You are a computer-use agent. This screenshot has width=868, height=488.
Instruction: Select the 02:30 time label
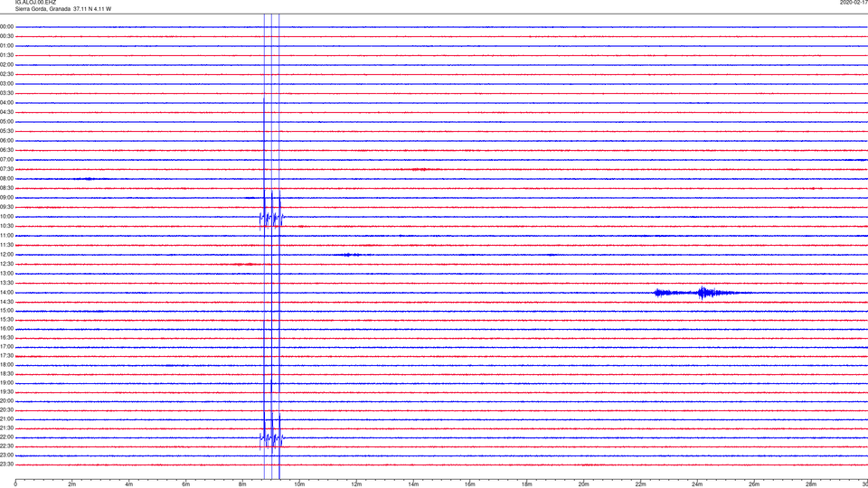click(6, 74)
